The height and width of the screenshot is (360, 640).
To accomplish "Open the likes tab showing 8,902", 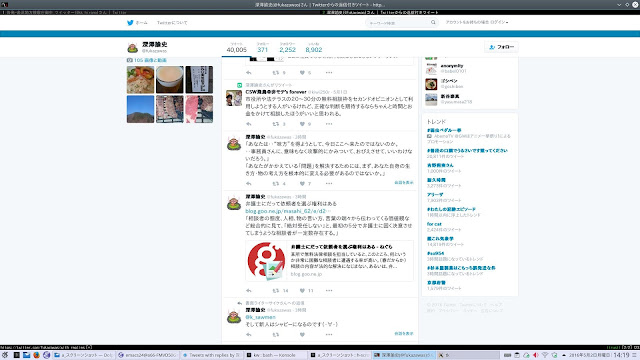I will pos(313,48).
